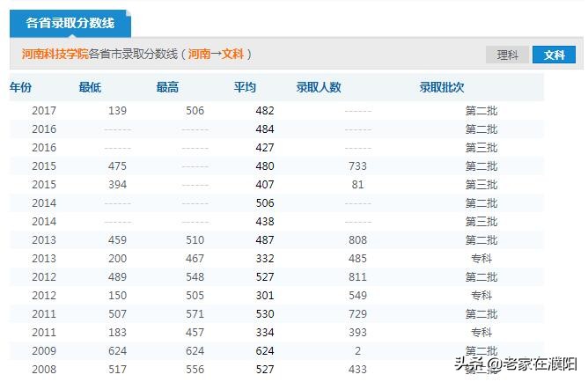The width and height of the screenshot is (588, 382).
Task: Select the average score 407
Action: pos(265,185)
